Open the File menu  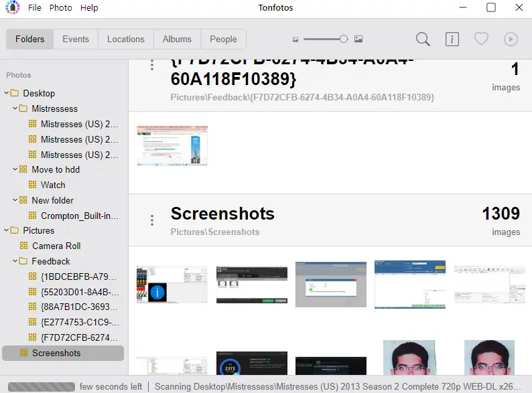(35, 7)
